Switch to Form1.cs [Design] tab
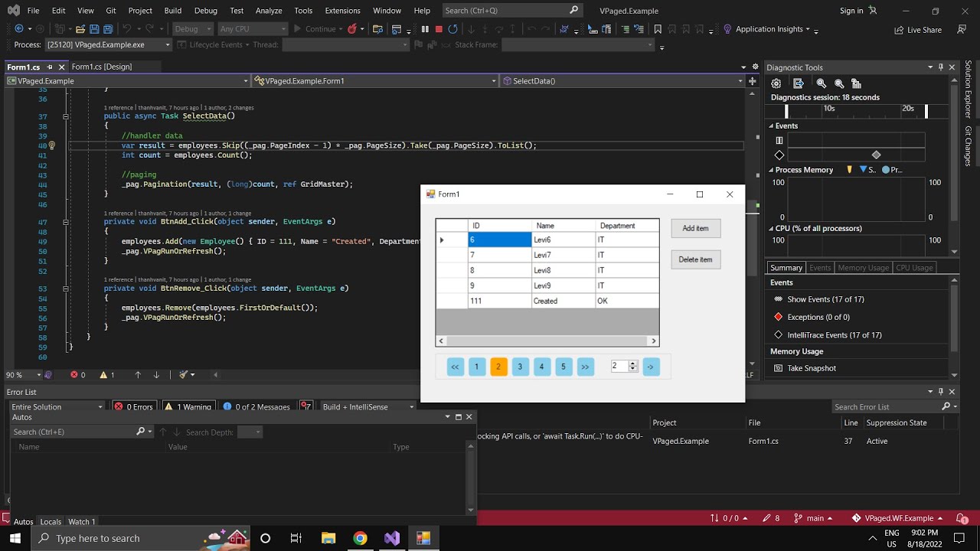980x551 pixels. pos(102,67)
